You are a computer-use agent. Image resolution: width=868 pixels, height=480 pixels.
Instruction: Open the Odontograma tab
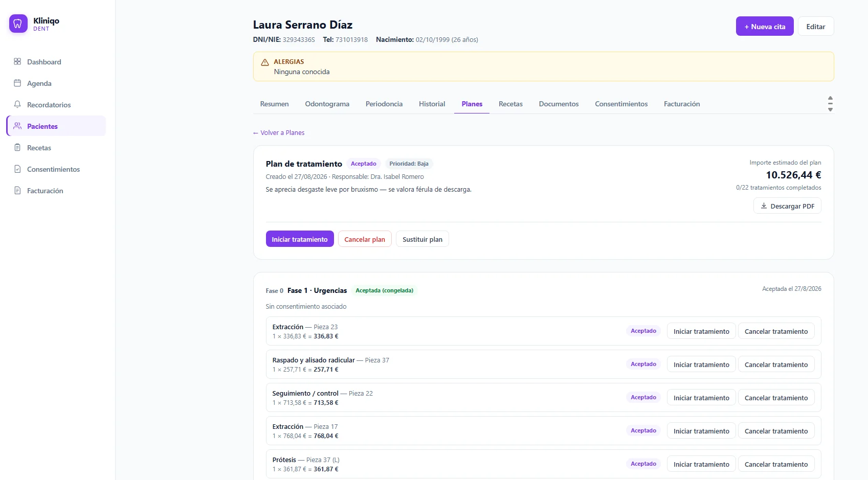click(327, 104)
